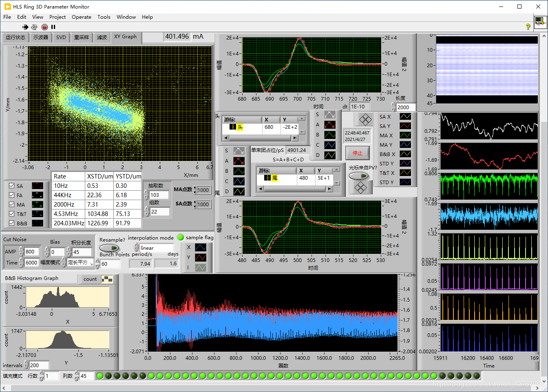Open the Operate menu
This screenshot has height=392, width=548.
coord(82,17)
